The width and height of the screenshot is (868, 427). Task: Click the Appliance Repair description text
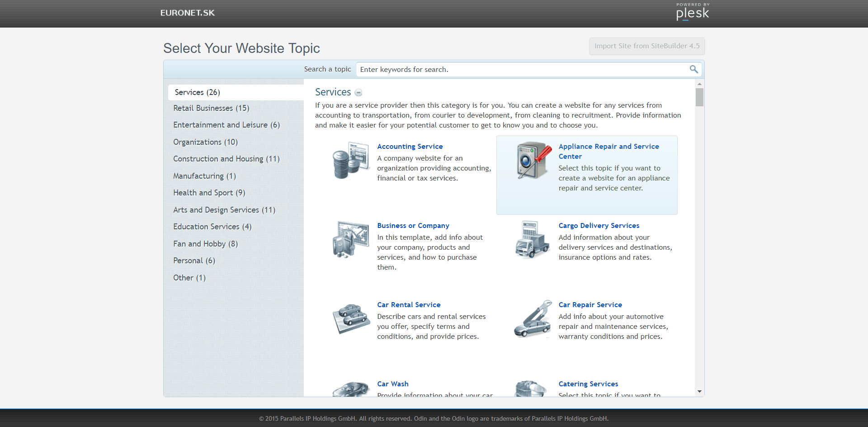point(614,178)
